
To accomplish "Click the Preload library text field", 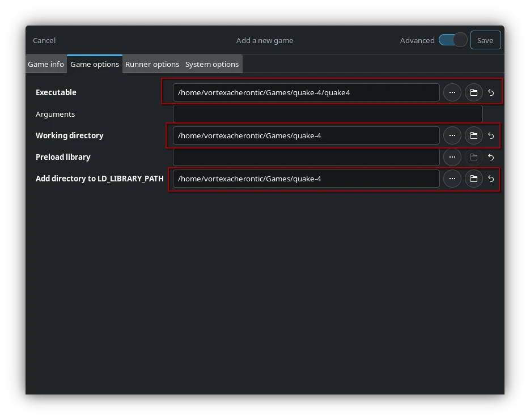I will pos(306,157).
